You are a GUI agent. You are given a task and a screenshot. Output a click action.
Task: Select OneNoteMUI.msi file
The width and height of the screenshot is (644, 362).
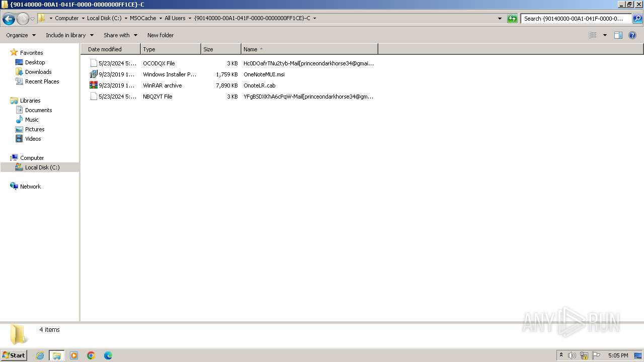pos(264,74)
